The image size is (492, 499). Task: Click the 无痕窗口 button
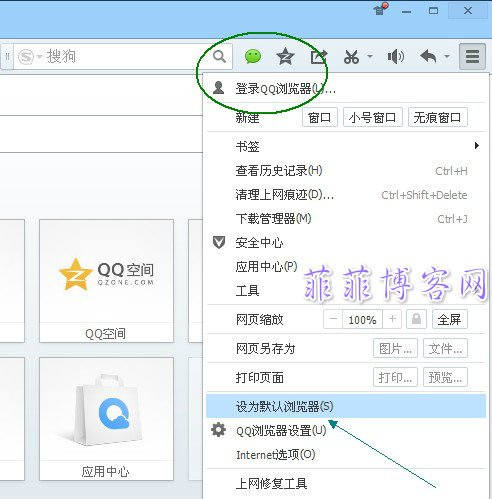(438, 117)
